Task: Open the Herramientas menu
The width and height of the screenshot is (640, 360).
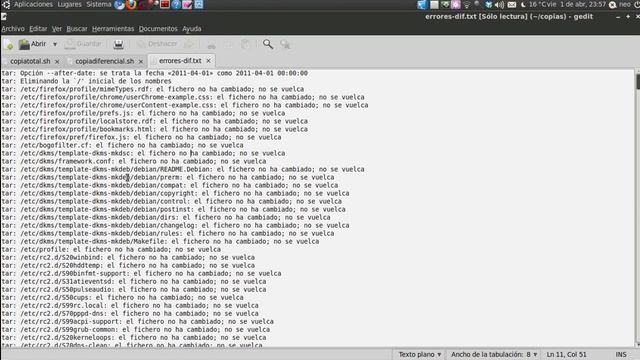Action: tap(113, 29)
